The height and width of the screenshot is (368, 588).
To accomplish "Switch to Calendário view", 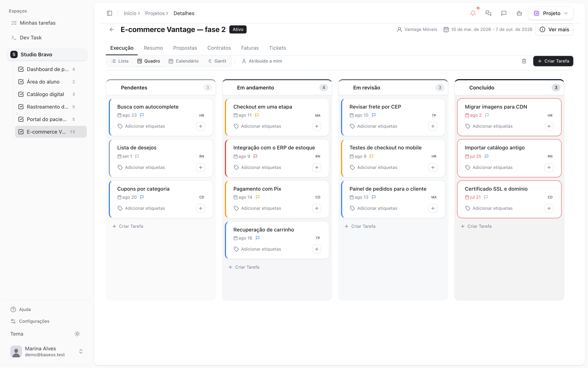I will point(184,61).
